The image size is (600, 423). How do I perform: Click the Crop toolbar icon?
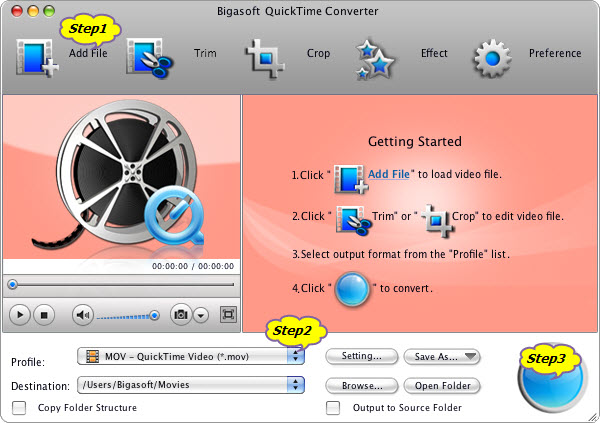coord(265,59)
